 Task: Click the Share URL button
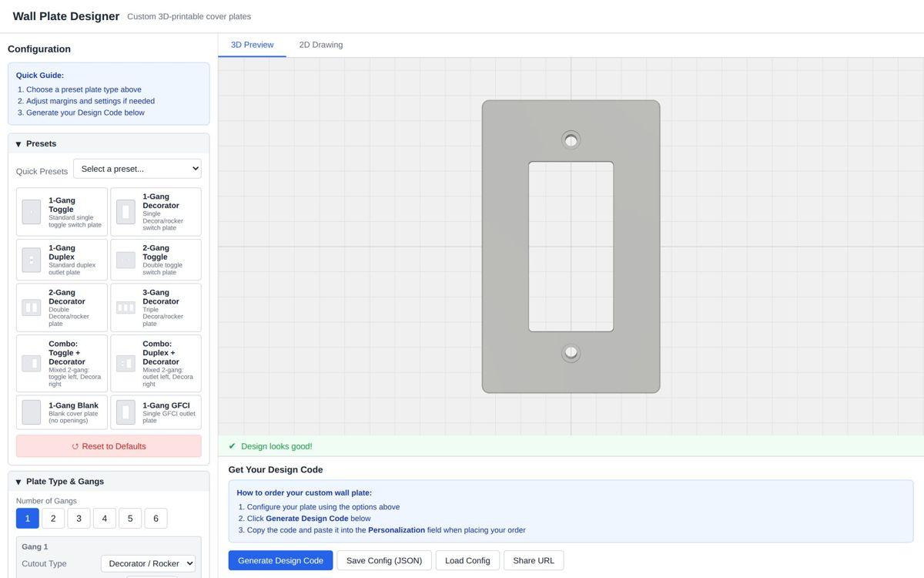[x=534, y=560]
